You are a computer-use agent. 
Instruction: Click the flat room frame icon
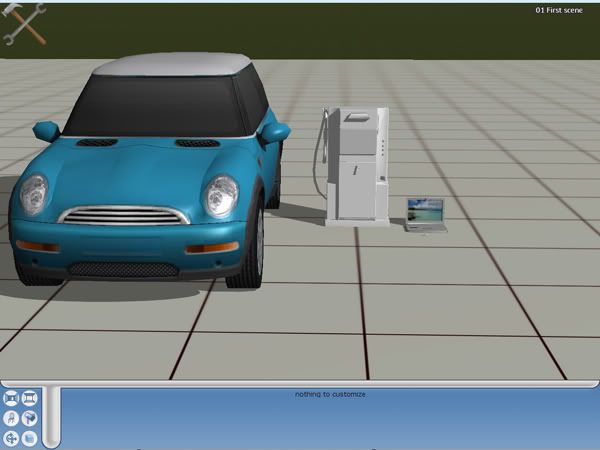tap(29, 398)
